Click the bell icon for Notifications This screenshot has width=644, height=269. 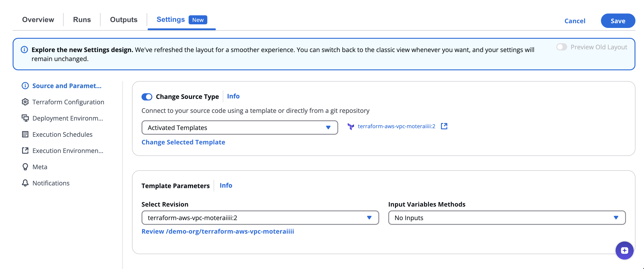click(x=25, y=183)
